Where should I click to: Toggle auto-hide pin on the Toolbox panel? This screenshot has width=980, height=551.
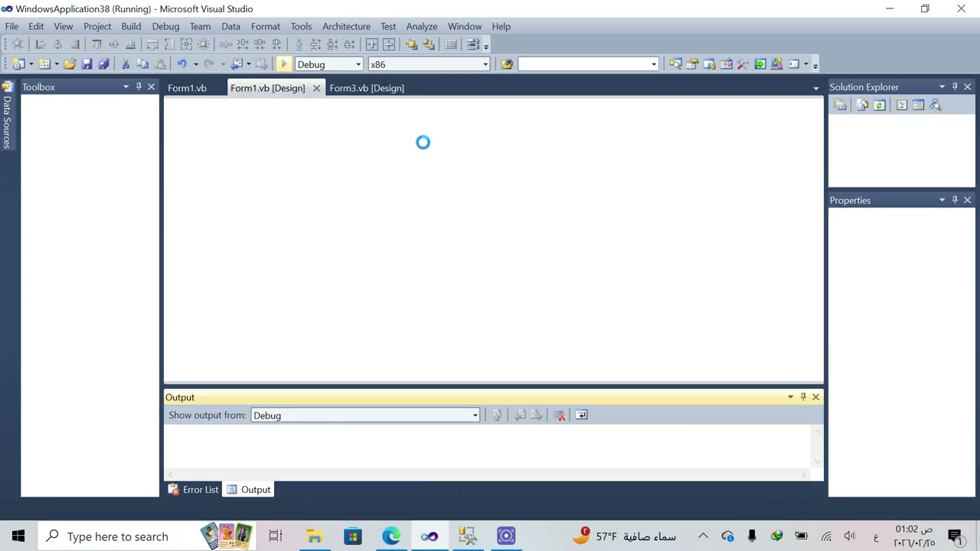click(x=139, y=86)
